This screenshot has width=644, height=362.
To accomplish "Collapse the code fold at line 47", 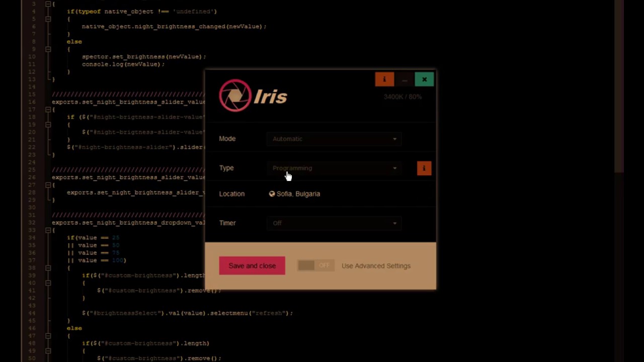I will pos(48,336).
